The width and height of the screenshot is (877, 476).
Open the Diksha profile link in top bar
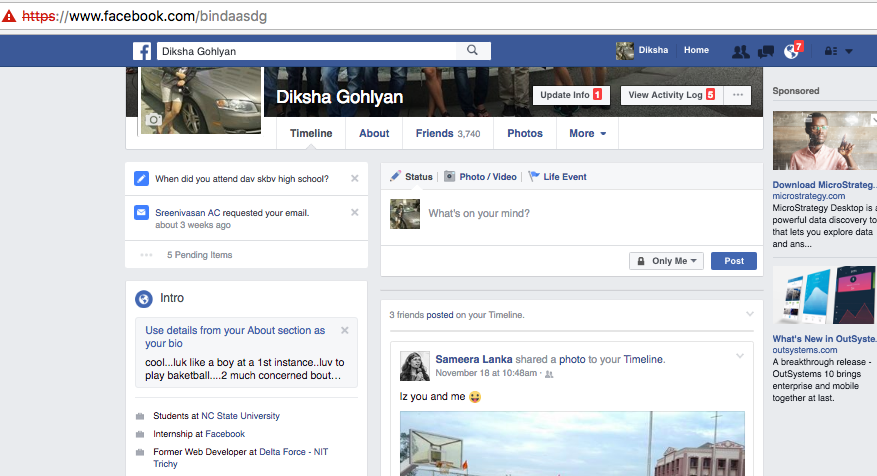click(642, 50)
